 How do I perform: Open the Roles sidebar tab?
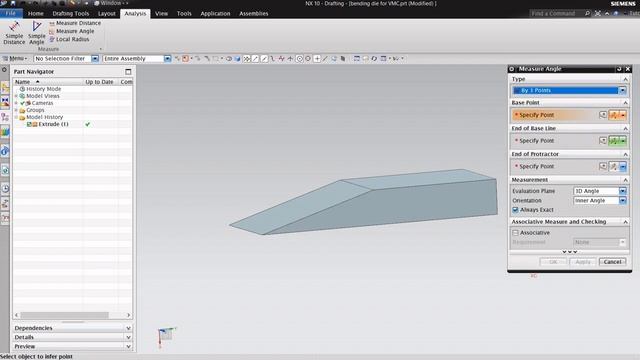coord(5,203)
